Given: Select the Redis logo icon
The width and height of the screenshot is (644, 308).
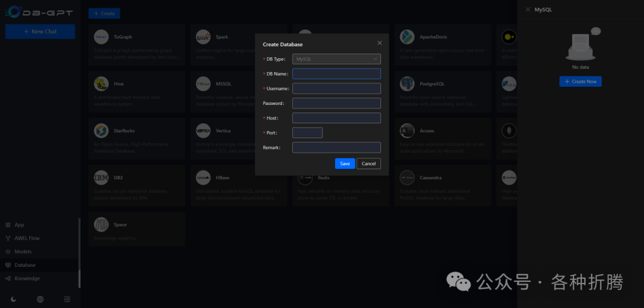Looking at the screenshot, I should pos(305,178).
